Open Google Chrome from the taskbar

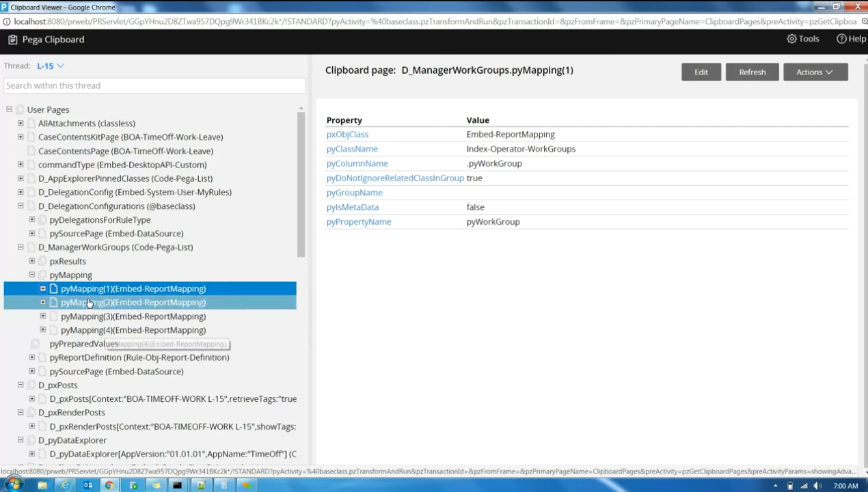click(109, 485)
